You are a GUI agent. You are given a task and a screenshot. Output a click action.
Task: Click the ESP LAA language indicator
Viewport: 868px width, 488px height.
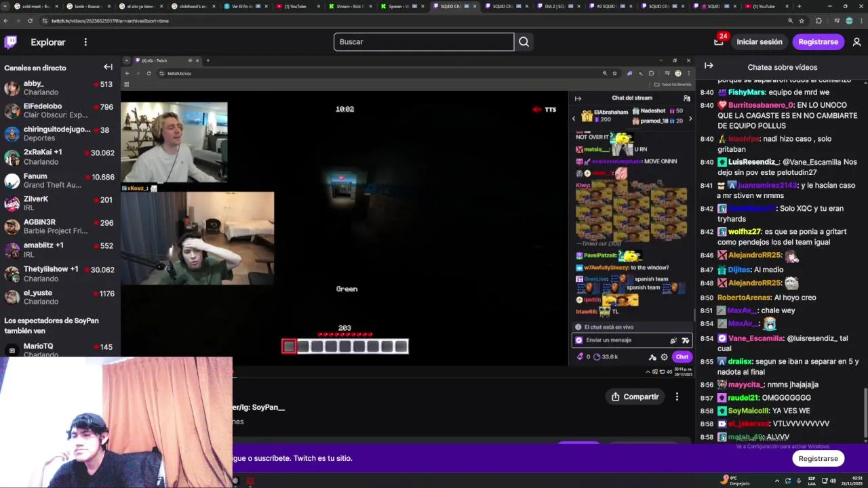(812, 481)
